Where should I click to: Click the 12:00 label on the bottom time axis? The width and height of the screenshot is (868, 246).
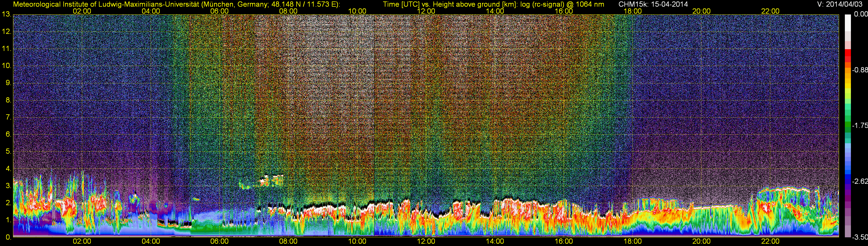click(426, 241)
